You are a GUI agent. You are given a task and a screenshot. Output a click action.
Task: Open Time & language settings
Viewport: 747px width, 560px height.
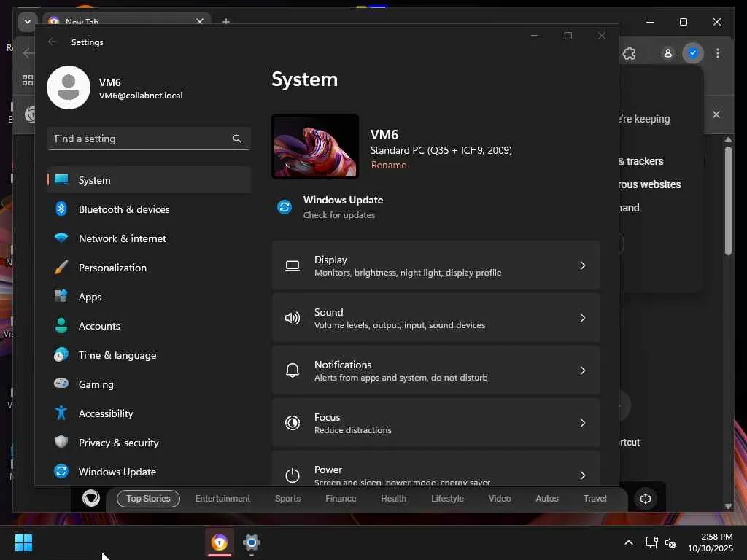pos(149,355)
